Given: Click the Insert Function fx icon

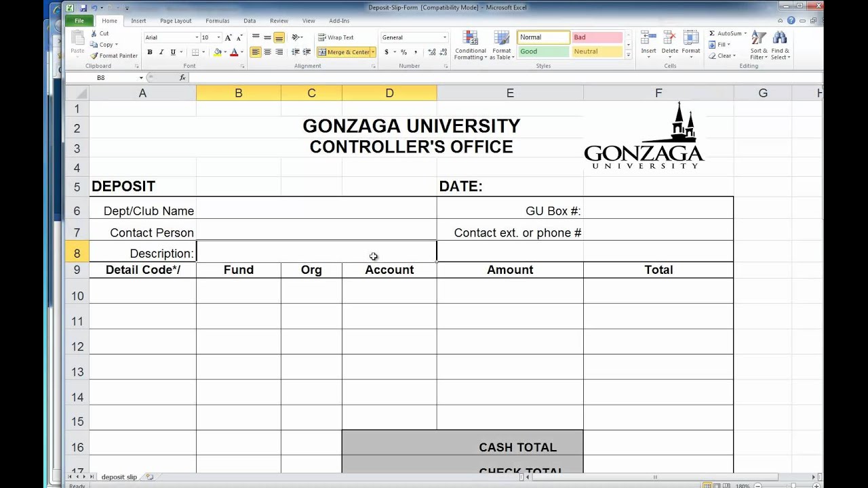Looking at the screenshot, I should click(182, 78).
